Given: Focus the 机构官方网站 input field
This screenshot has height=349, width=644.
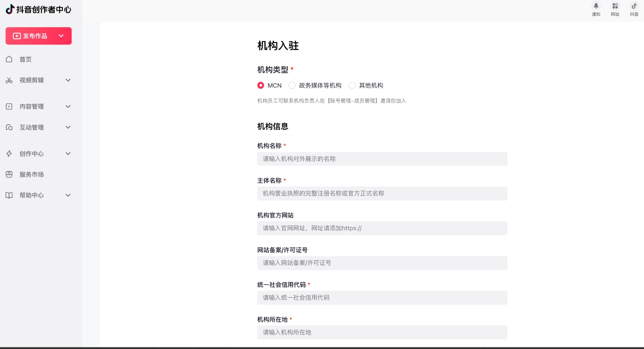Looking at the screenshot, I should click(x=382, y=228).
